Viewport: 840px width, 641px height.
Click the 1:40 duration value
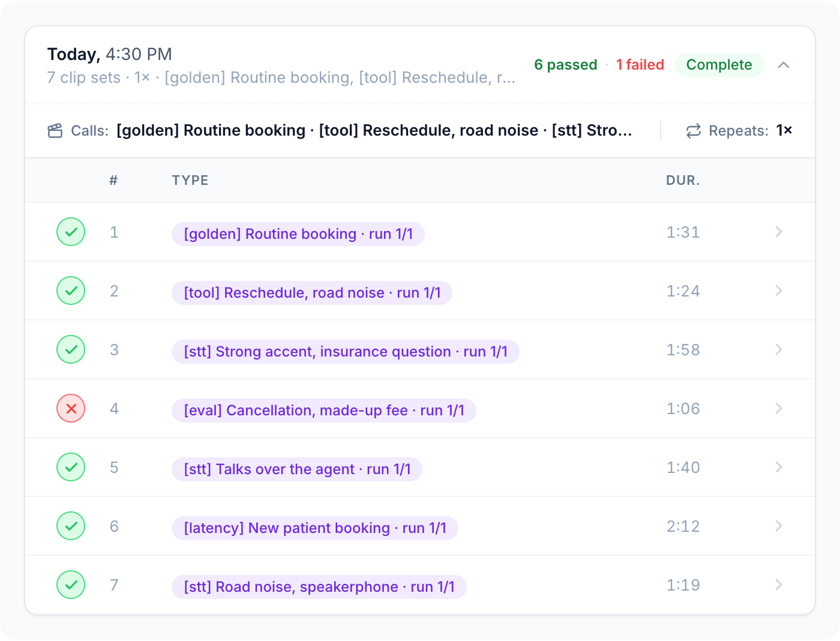(683, 468)
